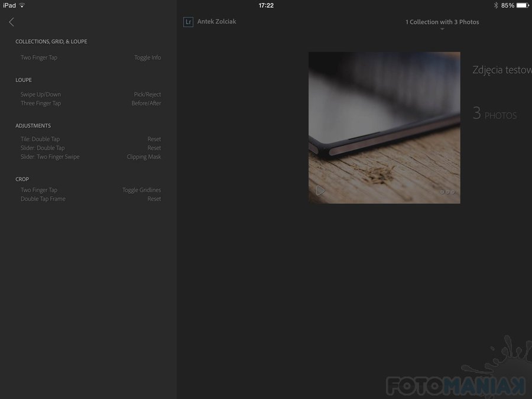
Task: Select 'Slider: Double Tap' gesture row
Action: (x=90, y=148)
